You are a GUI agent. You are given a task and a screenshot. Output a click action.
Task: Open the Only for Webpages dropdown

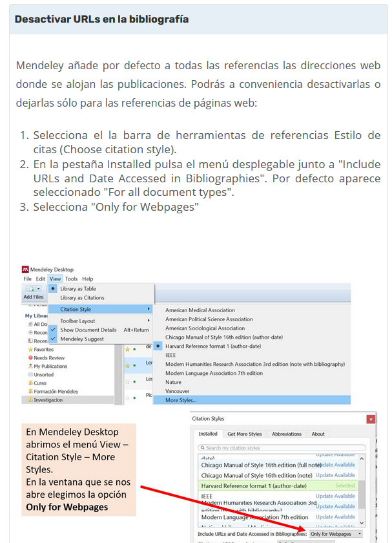pos(336,534)
